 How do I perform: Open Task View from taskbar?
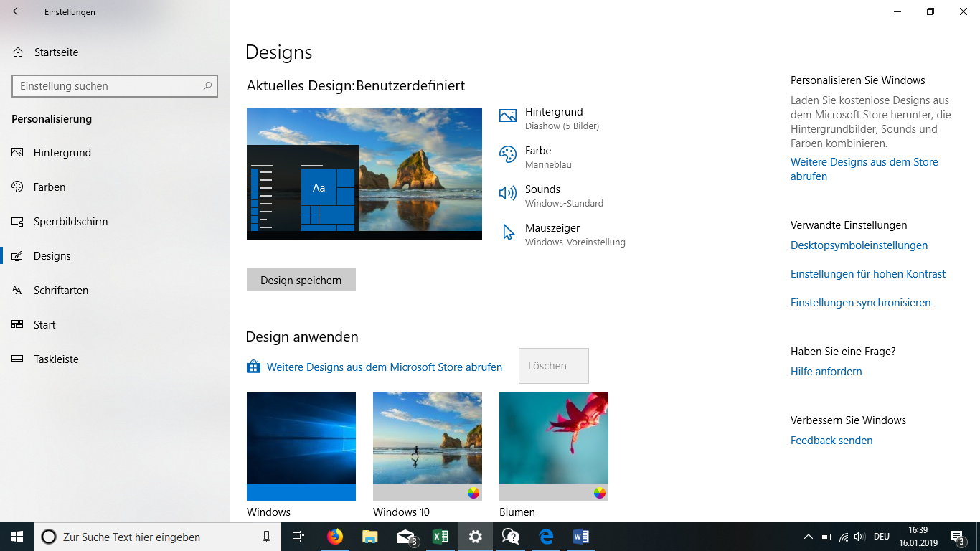[x=298, y=537]
